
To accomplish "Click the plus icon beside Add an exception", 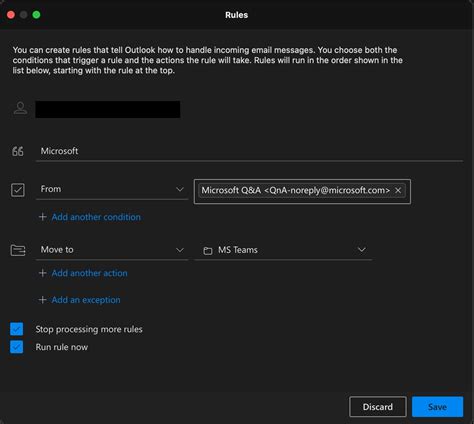I will [42, 300].
